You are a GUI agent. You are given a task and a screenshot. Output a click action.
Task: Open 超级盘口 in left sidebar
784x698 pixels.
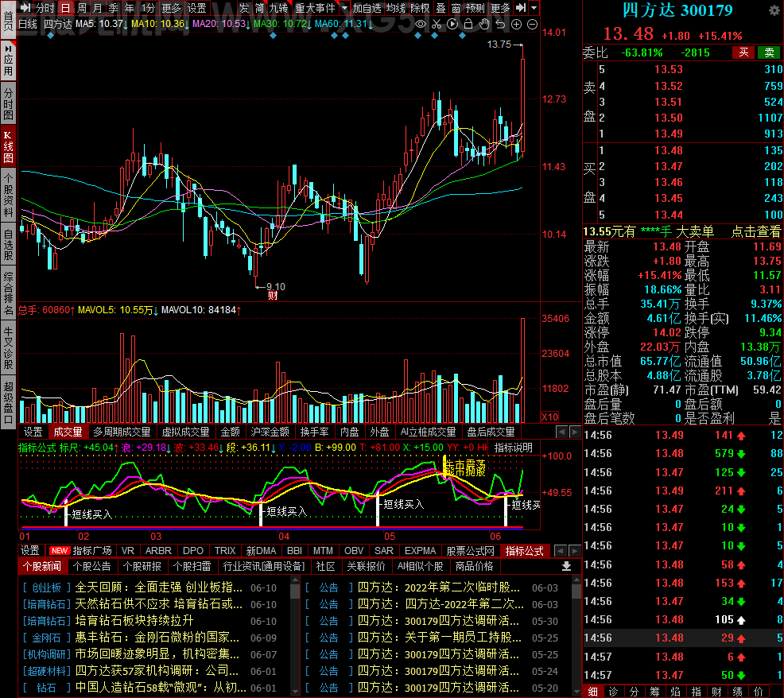[8, 403]
